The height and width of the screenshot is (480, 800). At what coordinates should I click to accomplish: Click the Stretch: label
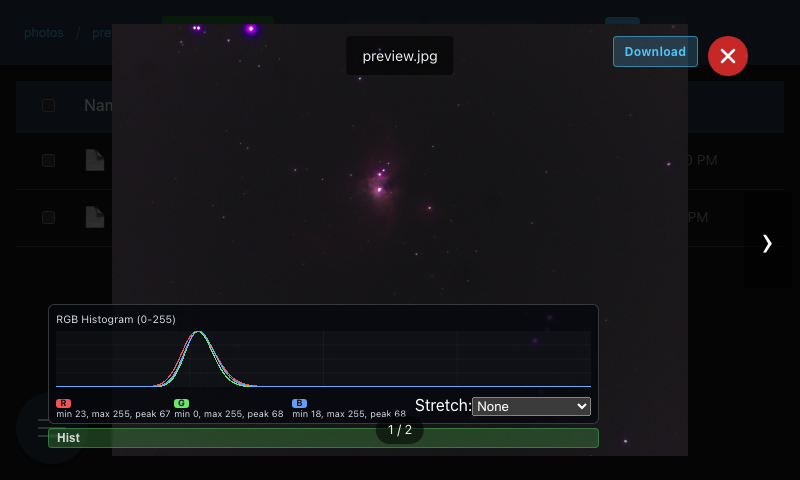443,406
